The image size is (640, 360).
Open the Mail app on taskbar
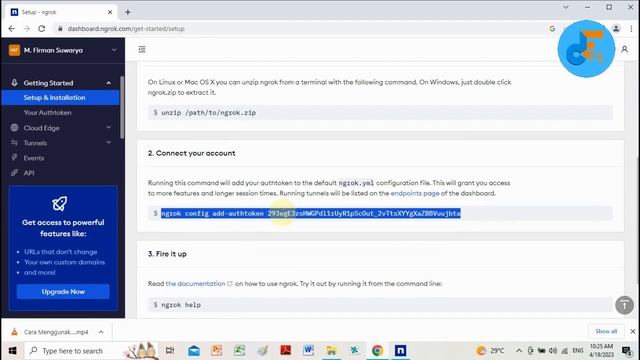(x=194, y=350)
